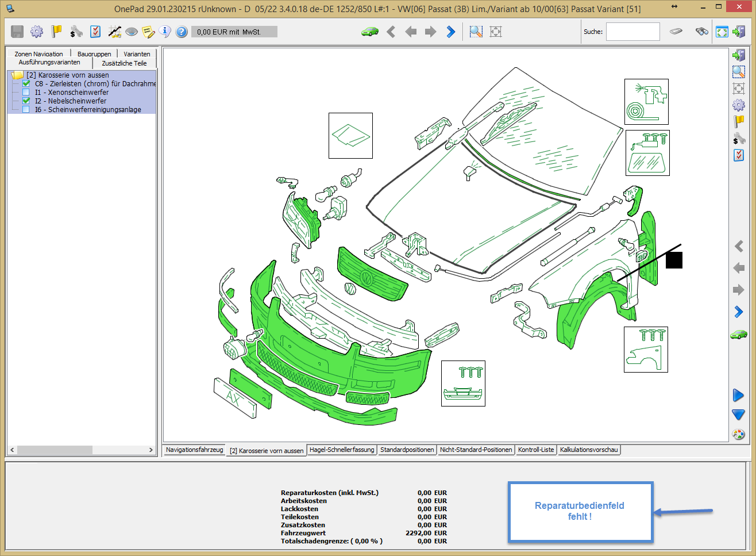Open settings gear in right sidebar
The height and width of the screenshot is (556, 756).
tap(739, 105)
